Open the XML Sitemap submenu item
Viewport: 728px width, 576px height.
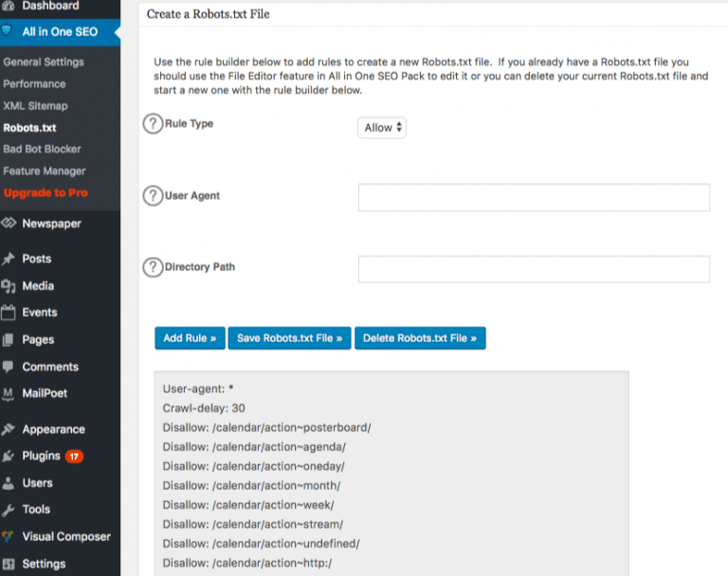tap(35, 106)
